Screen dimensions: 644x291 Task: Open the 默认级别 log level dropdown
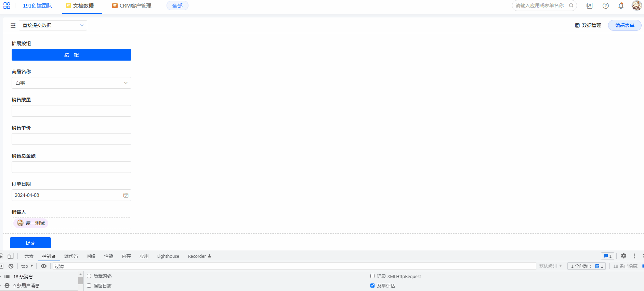(x=550, y=266)
